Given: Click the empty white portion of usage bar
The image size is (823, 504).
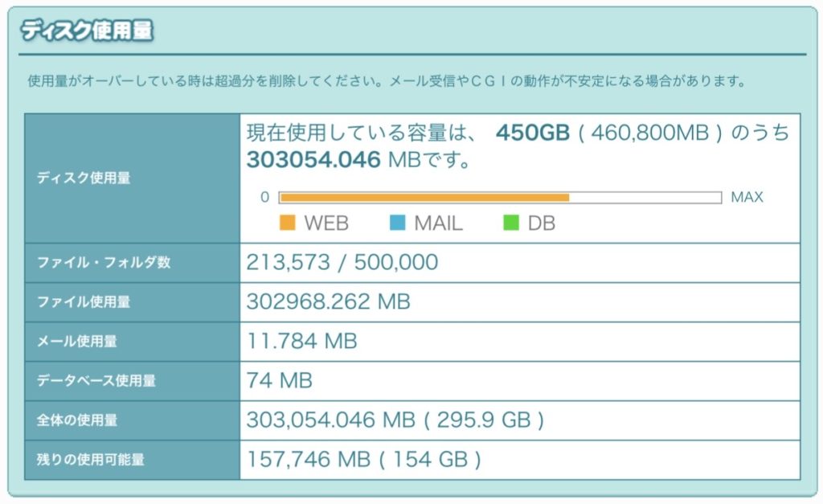Looking at the screenshot, I should 645,198.
